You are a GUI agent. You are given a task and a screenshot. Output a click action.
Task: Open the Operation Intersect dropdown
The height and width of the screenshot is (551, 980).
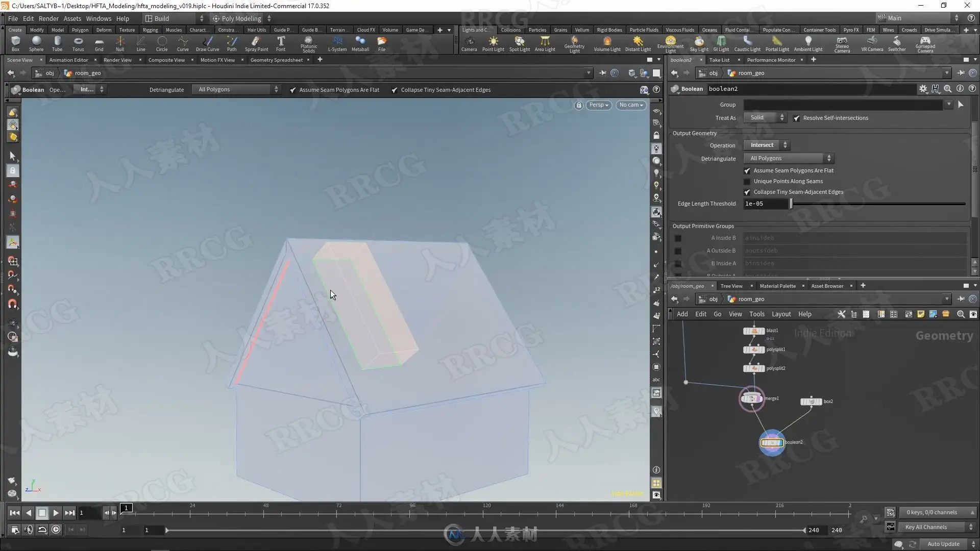pos(766,145)
